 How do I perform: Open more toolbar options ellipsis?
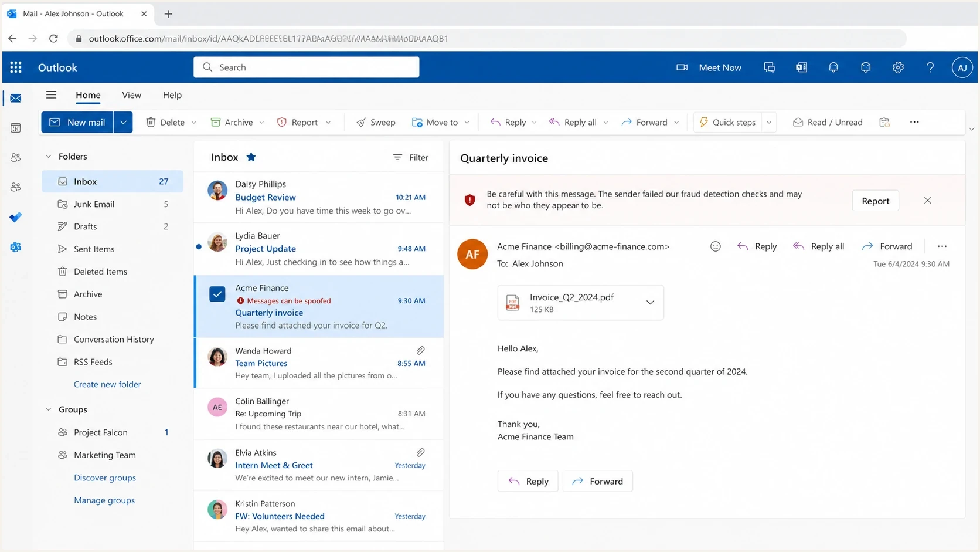[x=914, y=122]
